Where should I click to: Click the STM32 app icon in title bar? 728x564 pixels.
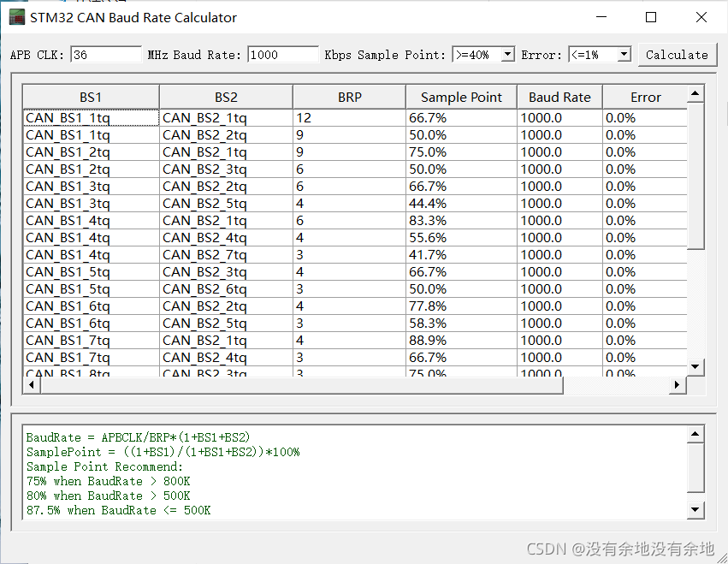[16, 17]
